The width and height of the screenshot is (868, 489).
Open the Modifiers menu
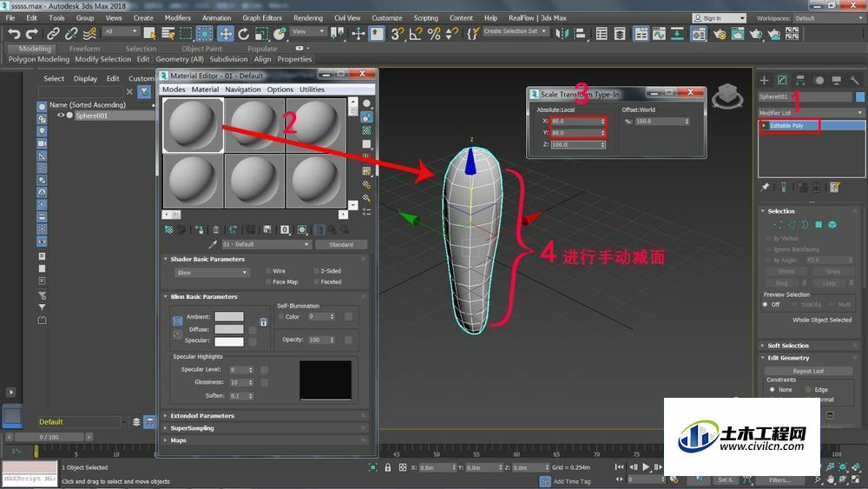click(178, 17)
